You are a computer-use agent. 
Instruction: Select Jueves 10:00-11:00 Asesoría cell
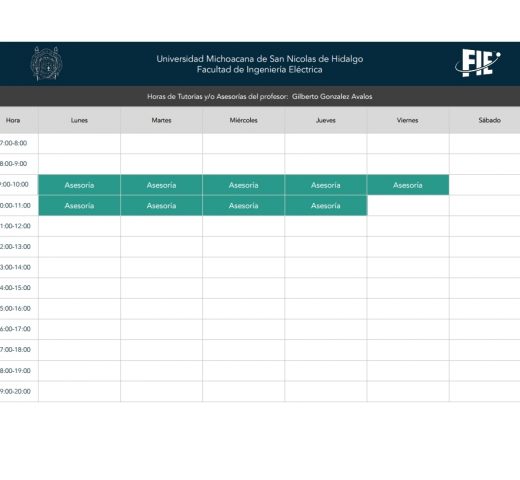point(326,206)
